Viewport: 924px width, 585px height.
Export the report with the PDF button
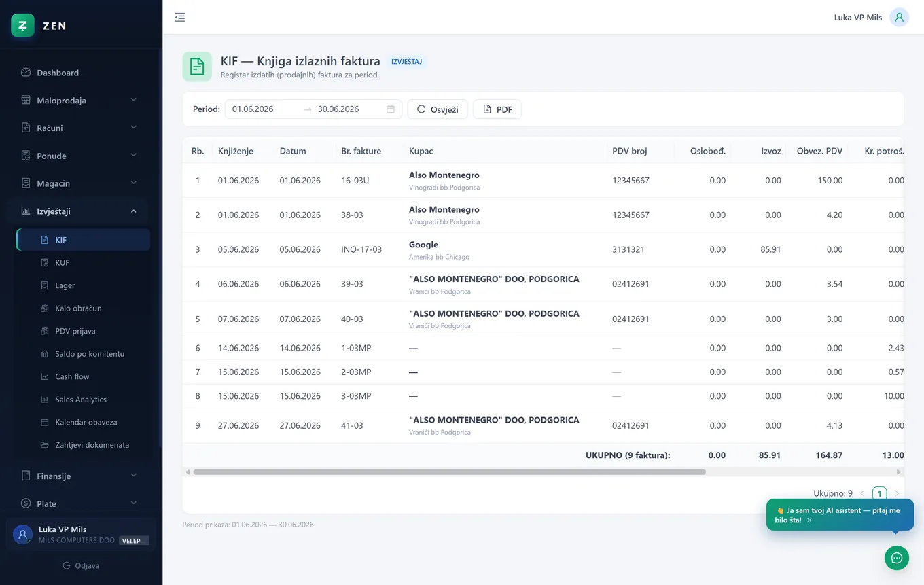point(497,109)
